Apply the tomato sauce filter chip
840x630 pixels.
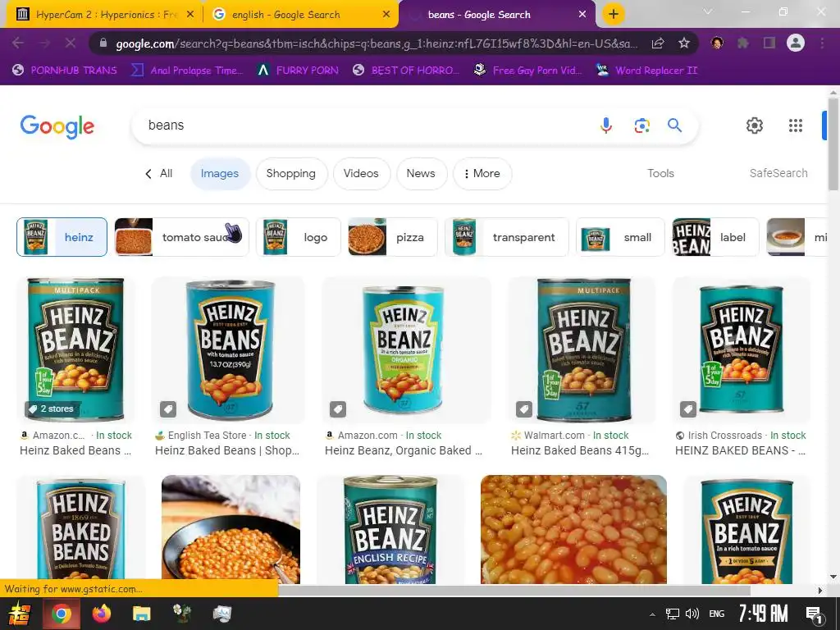click(181, 237)
